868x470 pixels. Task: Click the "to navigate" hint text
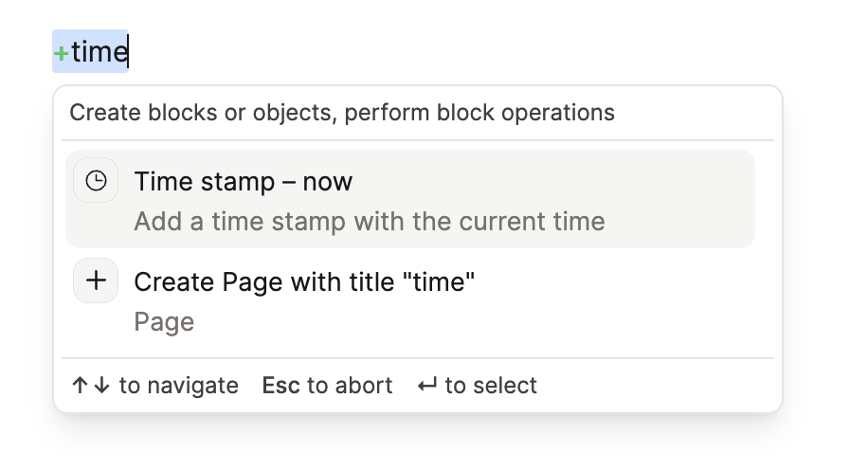click(x=179, y=386)
